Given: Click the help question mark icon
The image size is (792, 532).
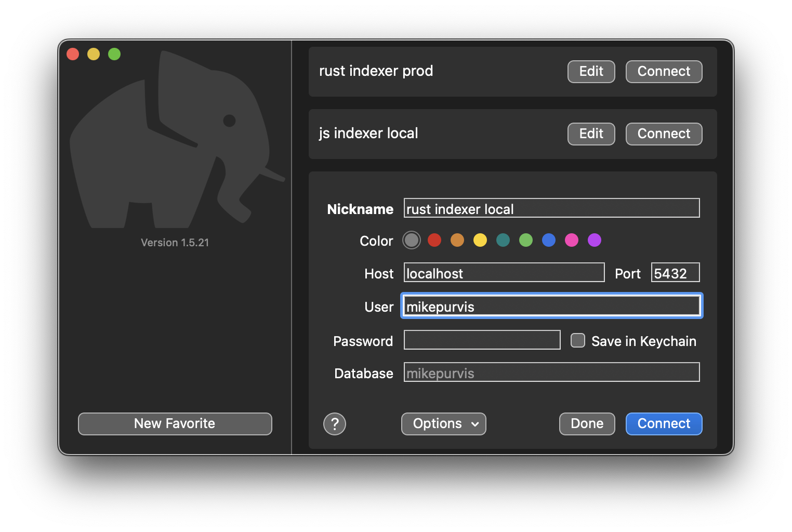Looking at the screenshot, I should click(x=335, y=424).
